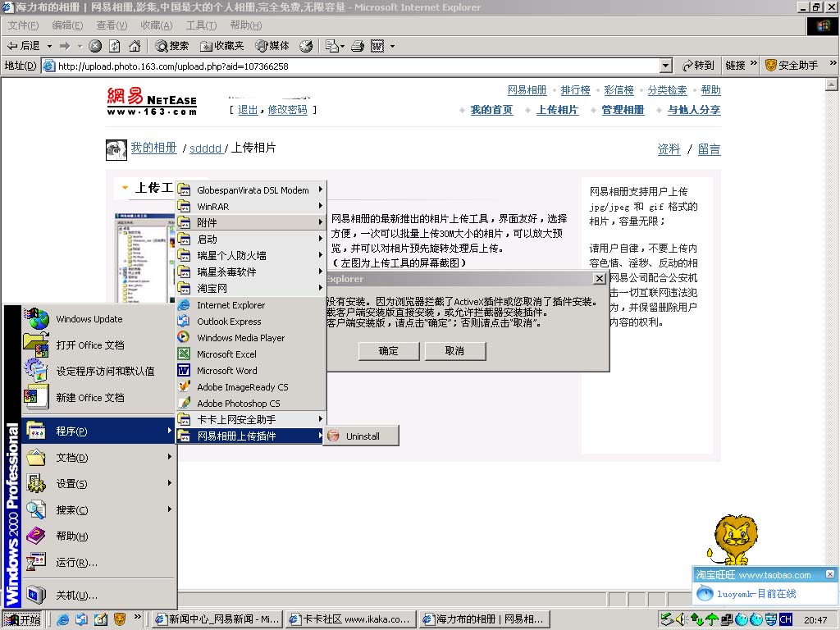Viewport: 840px width, 630px height.
Task: Close the Explorer dialog with X
Action: [x=600, y=279]
